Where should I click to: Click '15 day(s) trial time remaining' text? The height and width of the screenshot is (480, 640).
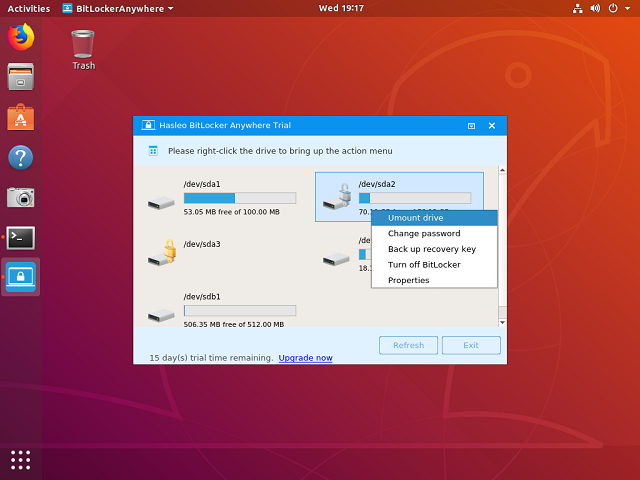pos(211,358)
